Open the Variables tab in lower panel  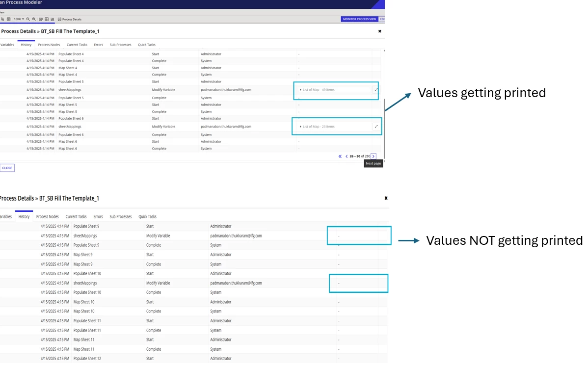tap(6, 217)
